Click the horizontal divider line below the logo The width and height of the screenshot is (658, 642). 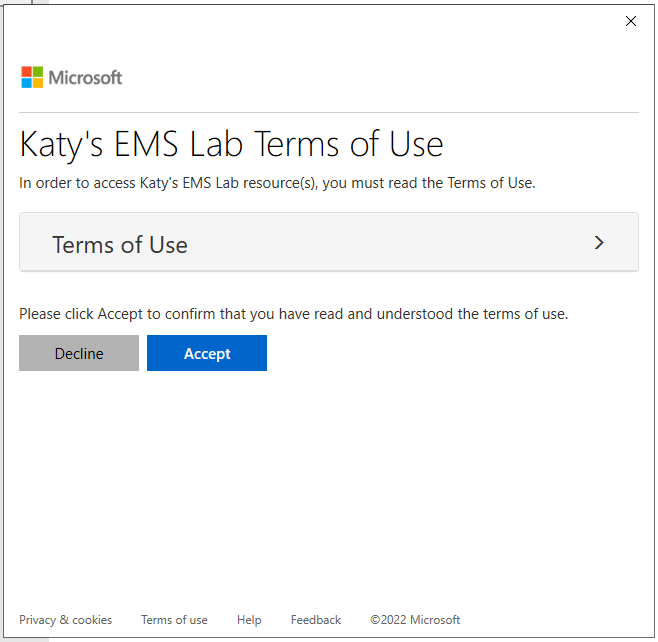coord(329,112)
